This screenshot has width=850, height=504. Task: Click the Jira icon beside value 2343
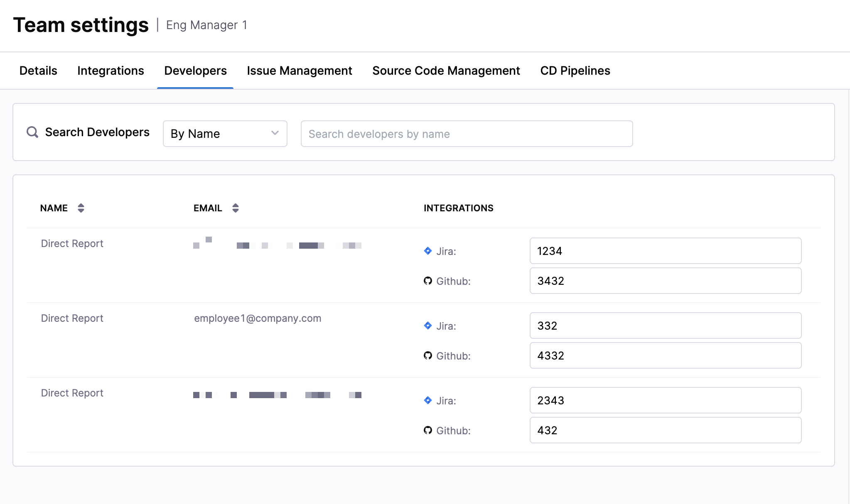(428, 400)
